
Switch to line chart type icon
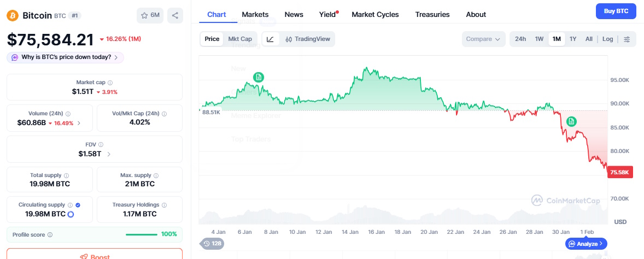tap(271, 39)
